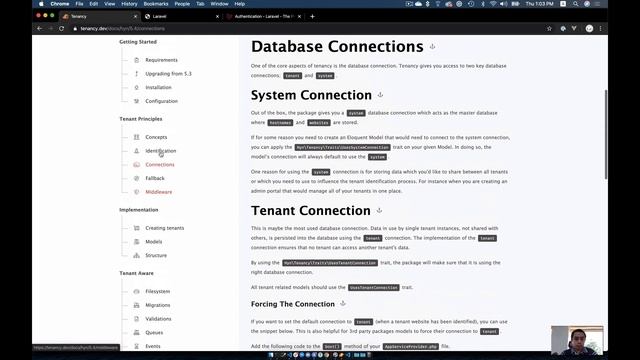Click anchor icon beside Database Connections heading
The height and width of the screenshot is (360, 640).
click(432, 47)
